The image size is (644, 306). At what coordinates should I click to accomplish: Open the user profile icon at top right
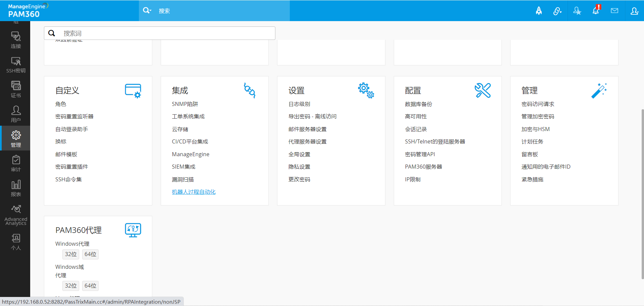634,11
